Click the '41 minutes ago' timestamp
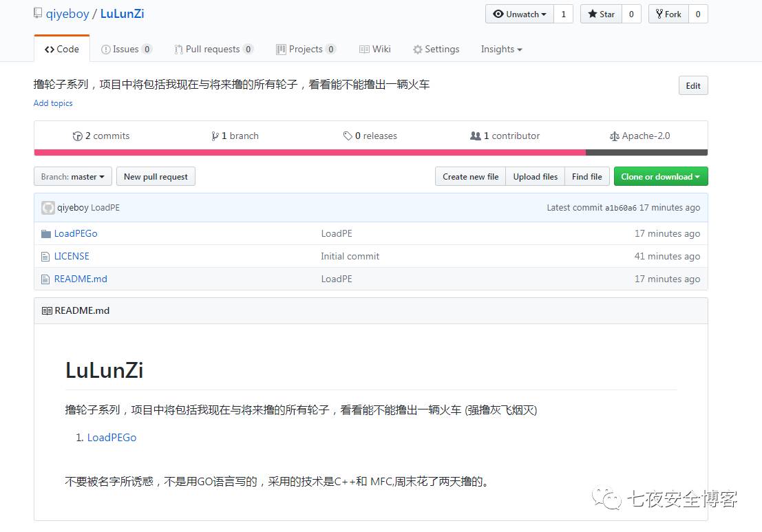The image size is (762, 532). pos(667,256)
